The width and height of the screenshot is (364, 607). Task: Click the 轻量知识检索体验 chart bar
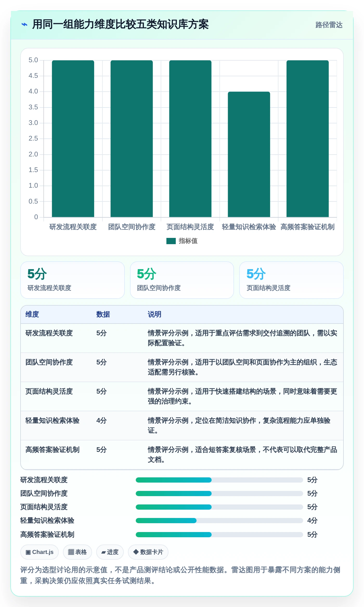pyautogui.click(x=249, y=154)
